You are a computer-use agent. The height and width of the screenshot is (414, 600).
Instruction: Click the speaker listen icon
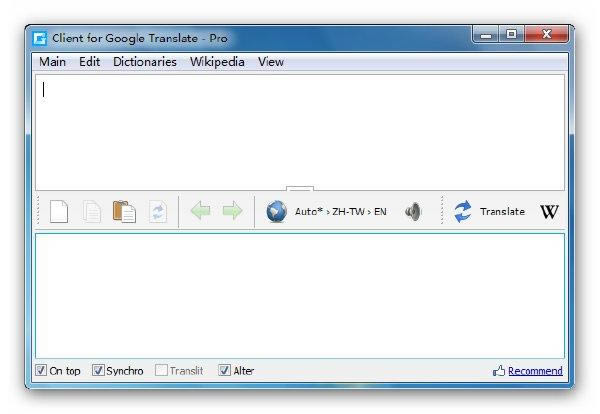point(413,211)
